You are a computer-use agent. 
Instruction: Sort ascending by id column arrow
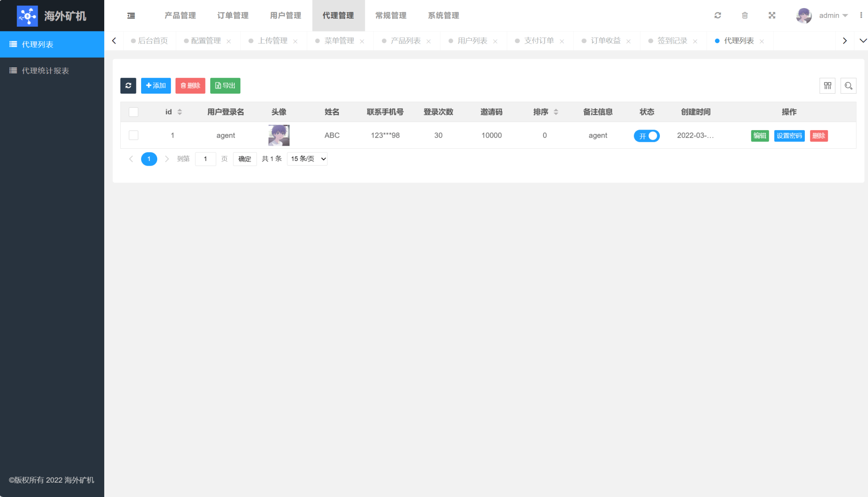pos(180,110)
